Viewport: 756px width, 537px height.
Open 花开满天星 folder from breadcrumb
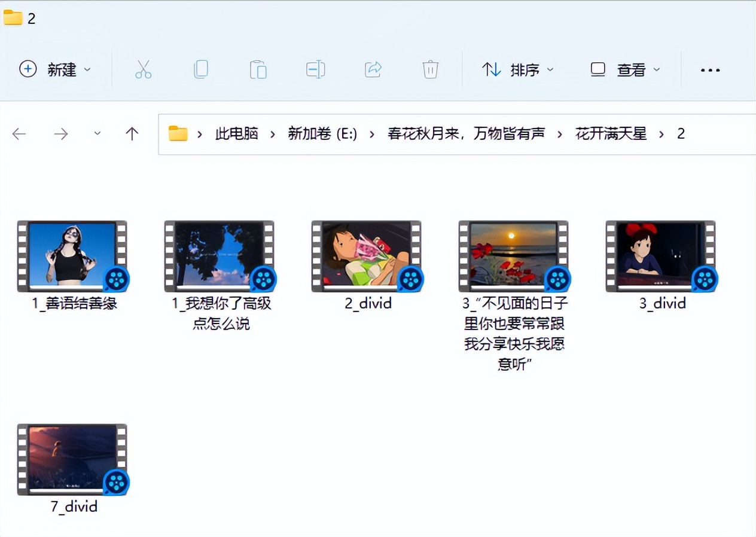pos(611,133)
